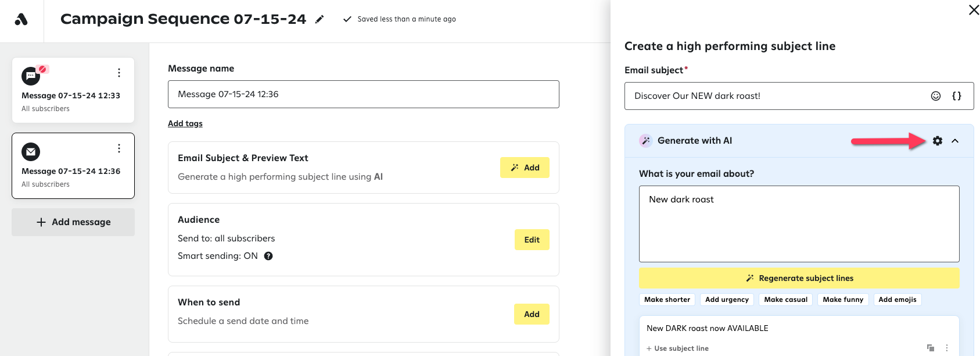Open Generate with AI settings gear
980x356 pixels.
pyautogui.click(x=938, y=141)
